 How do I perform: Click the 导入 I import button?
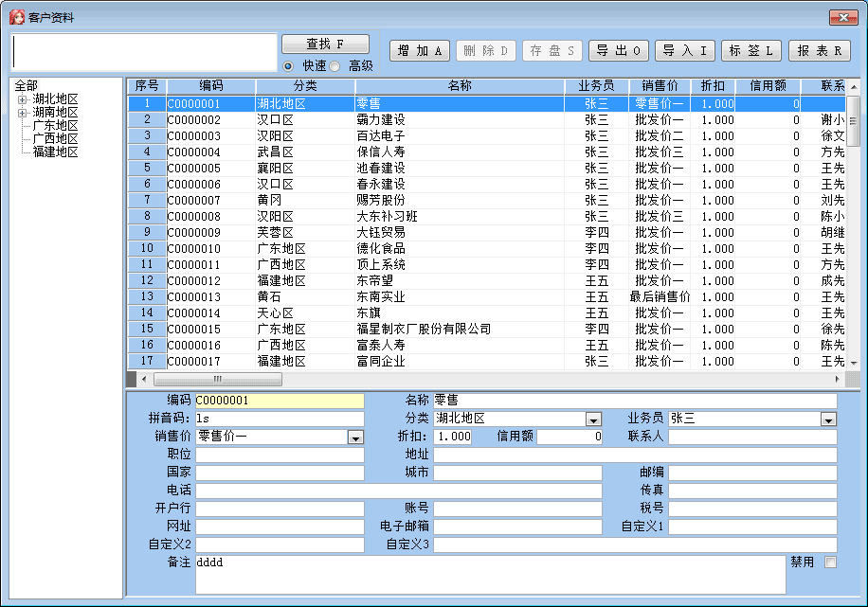685,51
